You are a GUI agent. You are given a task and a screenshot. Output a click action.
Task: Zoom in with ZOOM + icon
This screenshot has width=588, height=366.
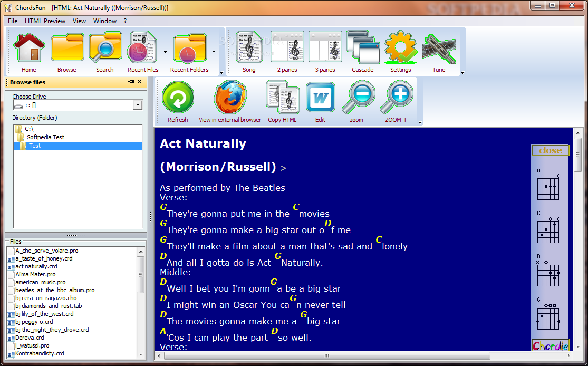coord(396,98)
